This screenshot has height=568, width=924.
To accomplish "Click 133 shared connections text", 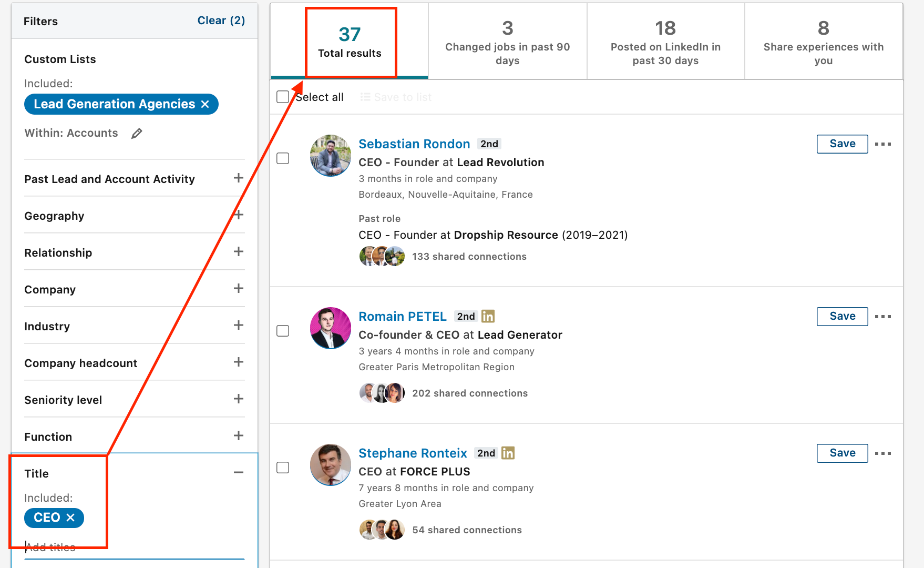I will click(469, 257).
